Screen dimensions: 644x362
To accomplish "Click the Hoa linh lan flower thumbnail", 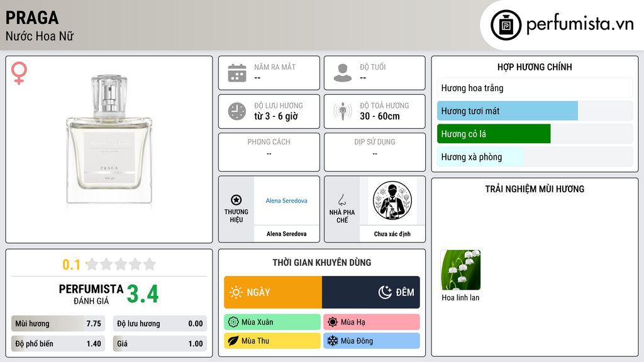I will (x=460, y=270).
